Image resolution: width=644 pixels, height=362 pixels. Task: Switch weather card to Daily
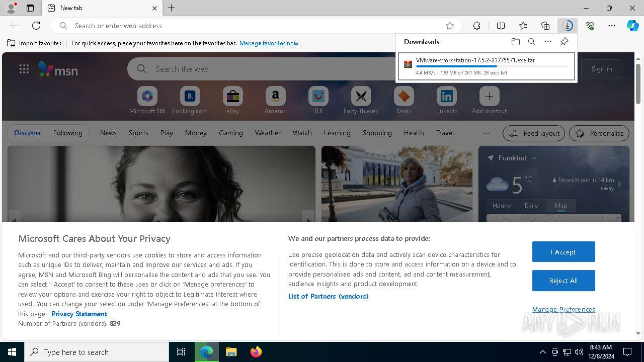(531, 205)
